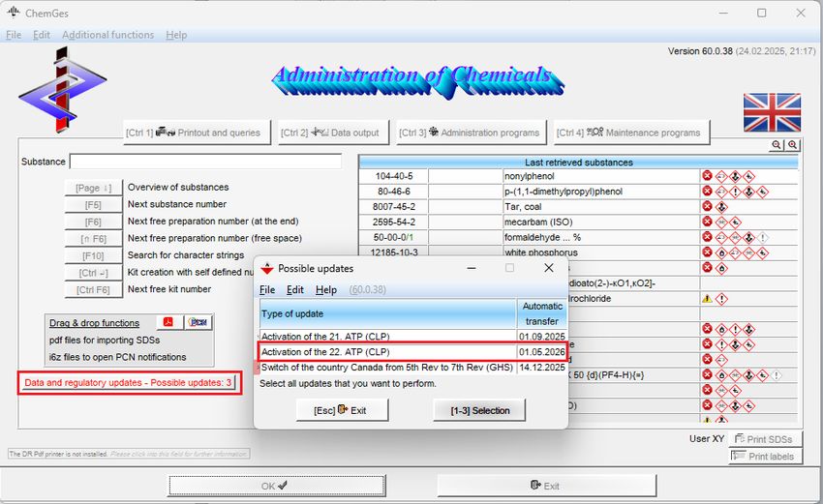This screenshot has width=823, height=504.
Task: Click the nonylphenol substance name
Action: tap(529, 176)
